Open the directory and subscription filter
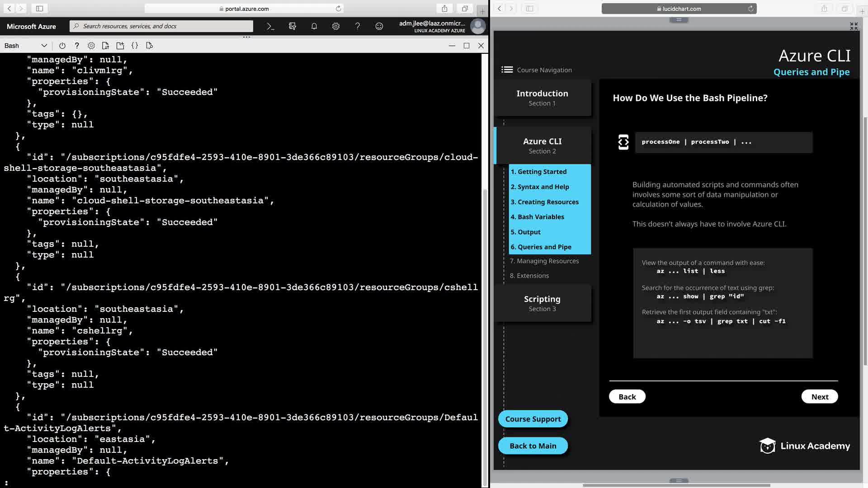The width and height of the screenshot is (868, 488). pos(292,26)
